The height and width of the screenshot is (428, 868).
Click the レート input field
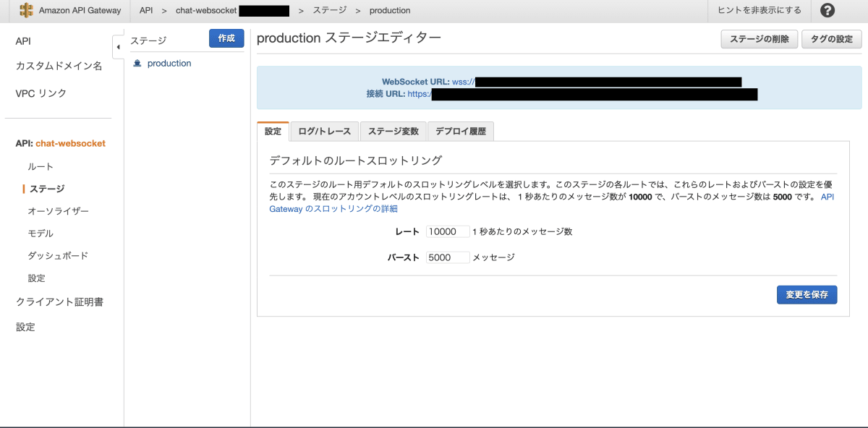[448, 231]
